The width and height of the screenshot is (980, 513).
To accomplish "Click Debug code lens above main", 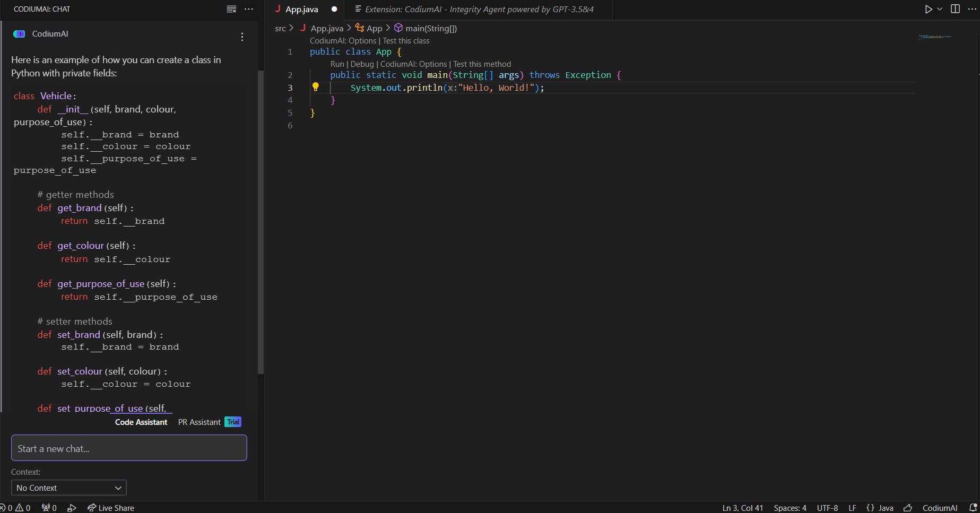I will pos(362,64).
